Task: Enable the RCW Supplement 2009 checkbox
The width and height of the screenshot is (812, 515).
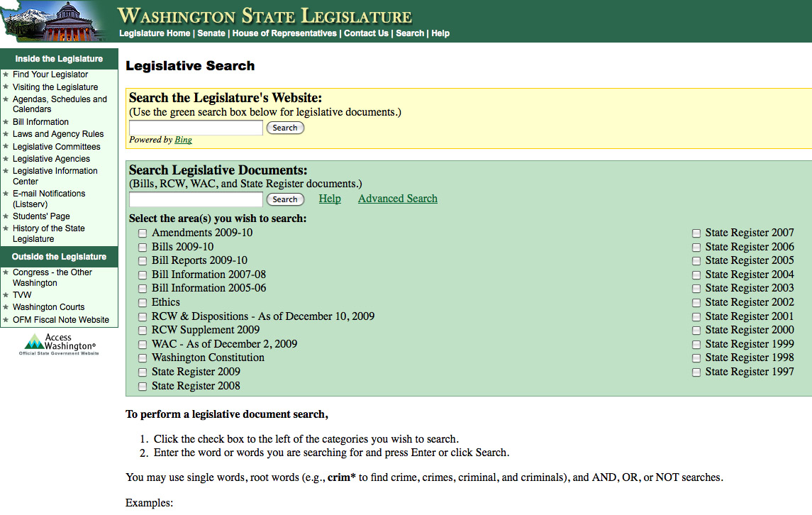Action: (143, 330)
